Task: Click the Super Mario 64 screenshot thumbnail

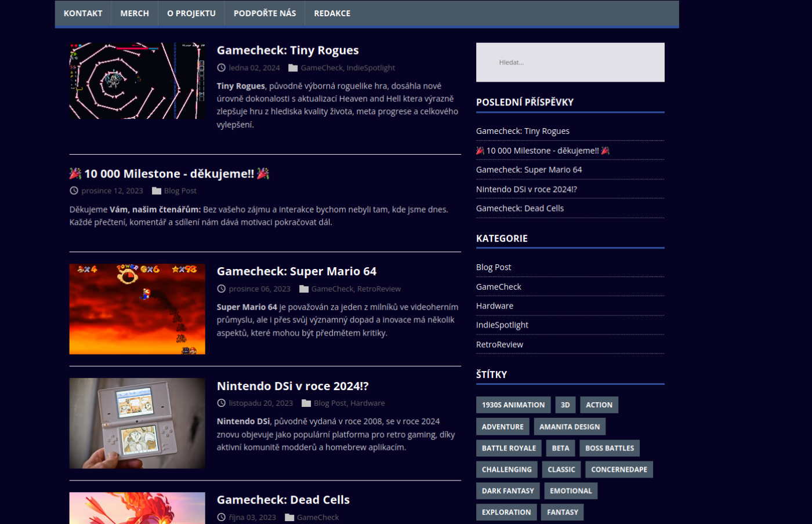Action: pos(137,309)
